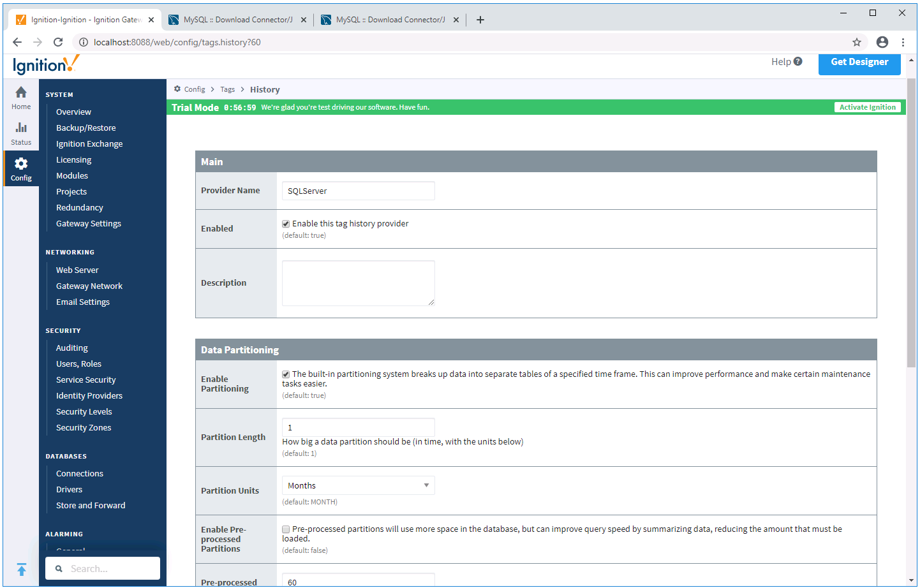
Task: Open Overview in System menu
Action: tap(73, 112)
